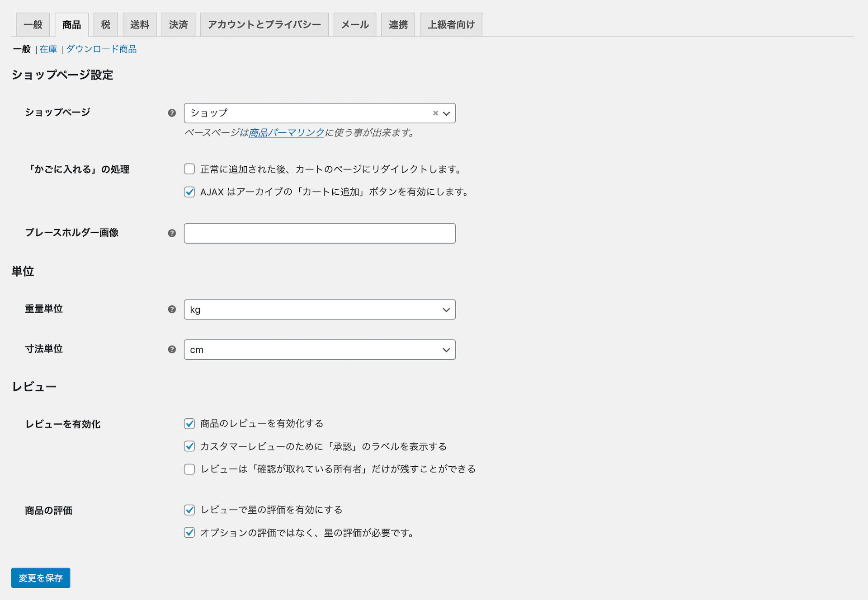Click the レビュー section heading
The width and height of the screenshot is (868, 600).
tap(34, 387)
